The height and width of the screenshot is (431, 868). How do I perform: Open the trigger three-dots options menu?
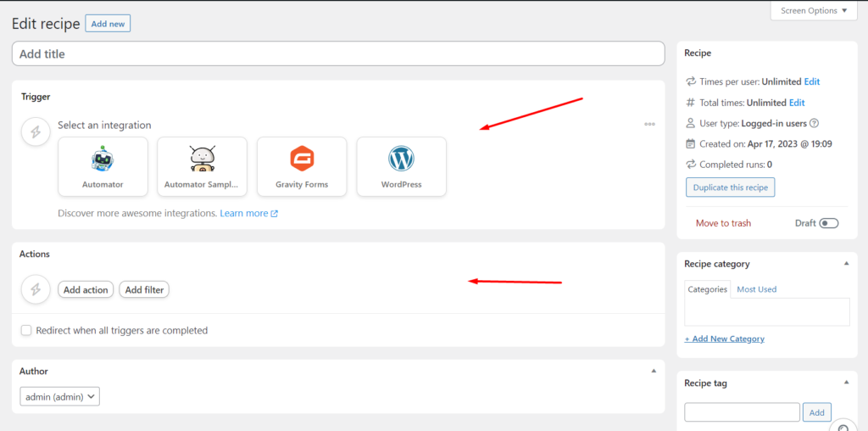pyautogui.click(x=649, y=124)
